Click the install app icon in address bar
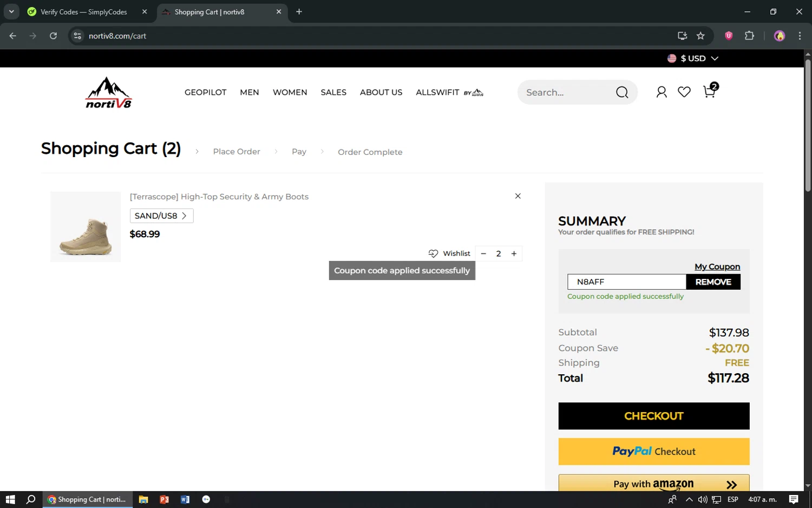 682,36
